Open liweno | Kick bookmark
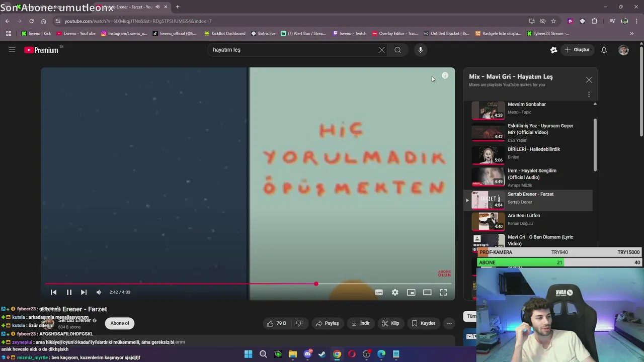This screenshot has height=362, width=644. [x=36, y=34]
